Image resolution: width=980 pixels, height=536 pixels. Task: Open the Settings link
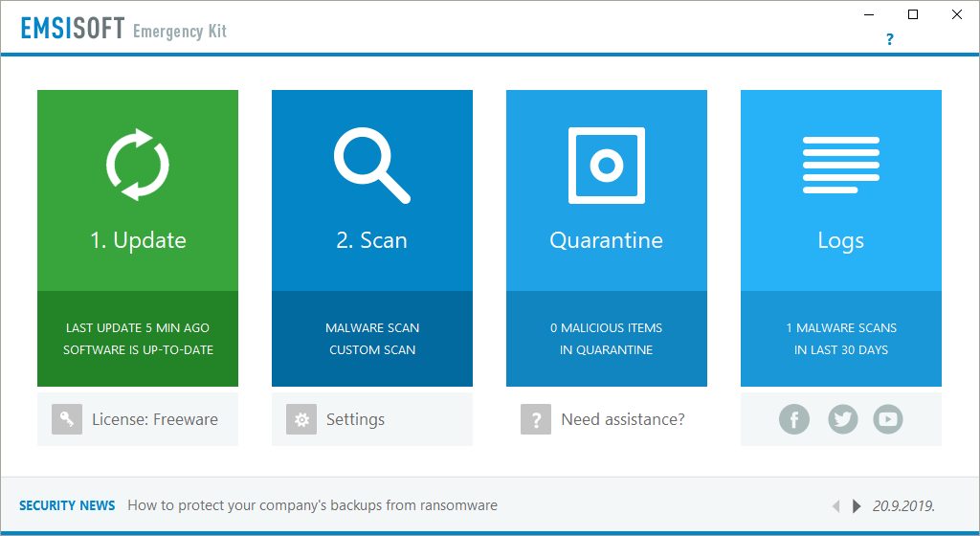point(356,419)
